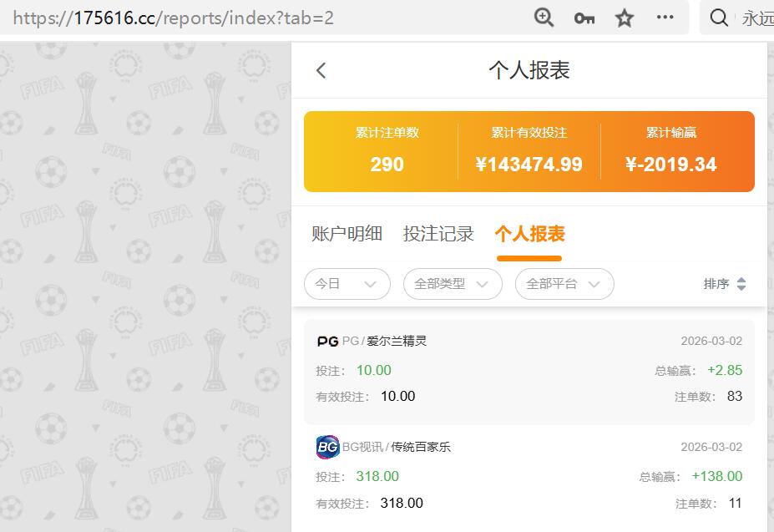Image resolution: width=774 pixels, height=532 pixels.
Task: Click the bookmark star icon
Action: point(624,17)
